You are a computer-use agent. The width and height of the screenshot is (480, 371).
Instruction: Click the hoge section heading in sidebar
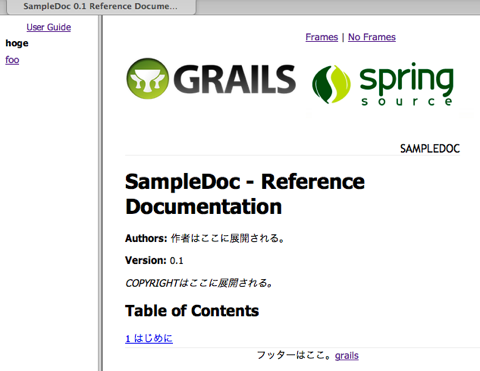(x=17, y=43)
